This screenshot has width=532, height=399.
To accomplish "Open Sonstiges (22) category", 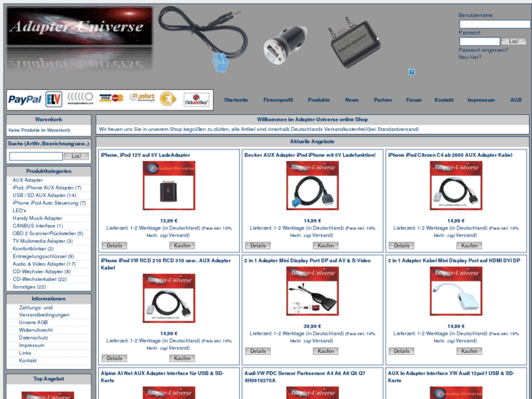I will [x=29, y=287].
